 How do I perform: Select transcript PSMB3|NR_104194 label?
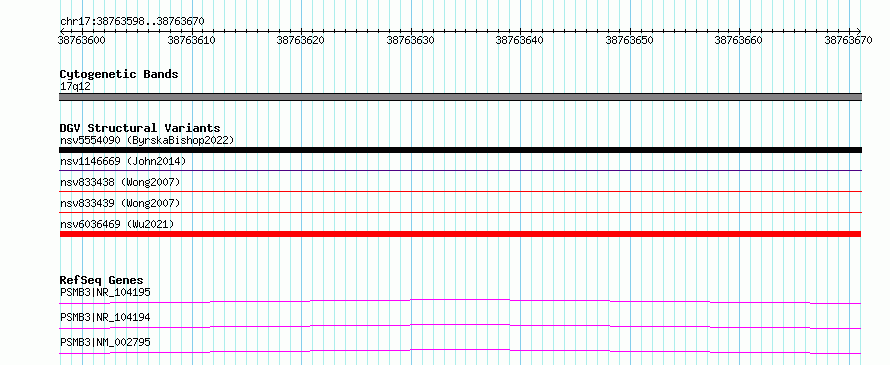point(105,317)
